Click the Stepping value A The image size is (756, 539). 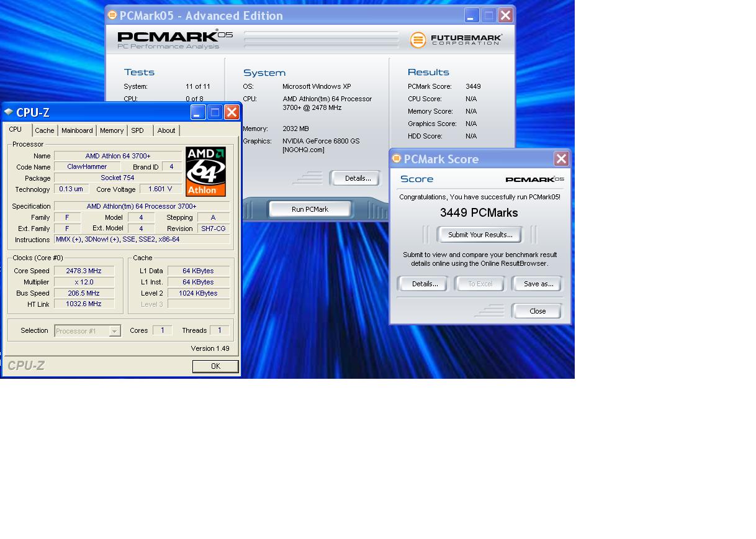pyautogui.click(x=213, y=217)
